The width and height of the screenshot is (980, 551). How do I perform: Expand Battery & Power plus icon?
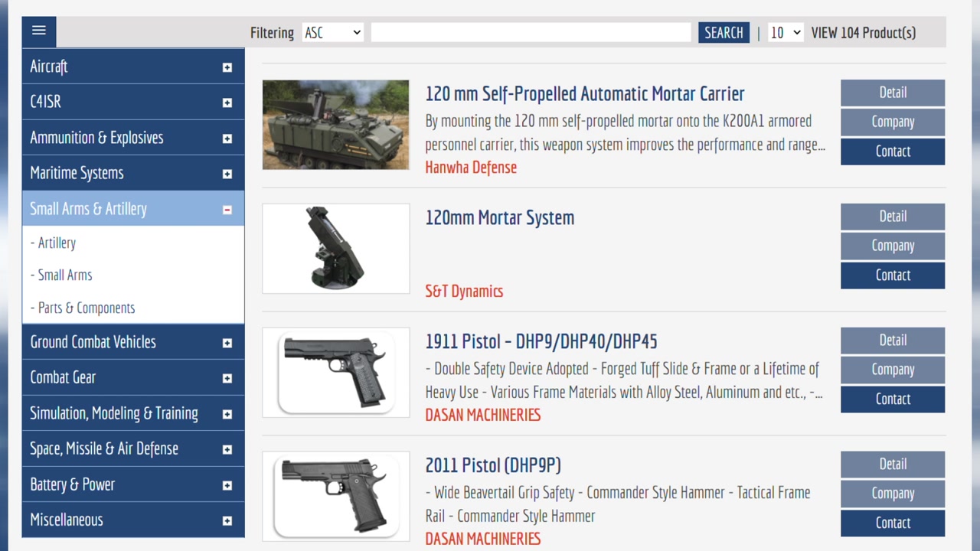[227, 485]
